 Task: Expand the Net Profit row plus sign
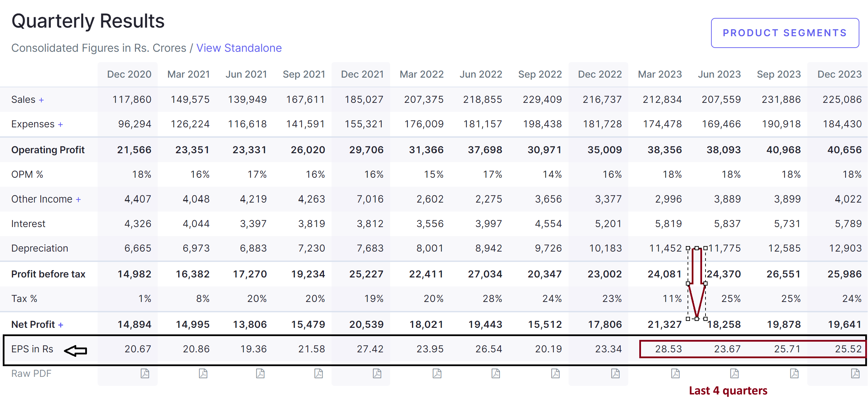click(61, 325)
